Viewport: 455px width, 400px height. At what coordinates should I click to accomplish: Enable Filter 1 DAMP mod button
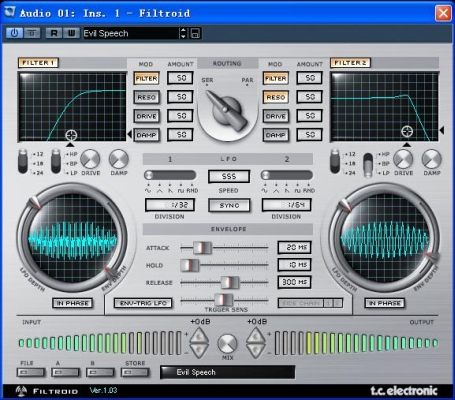tap(146, 135)
